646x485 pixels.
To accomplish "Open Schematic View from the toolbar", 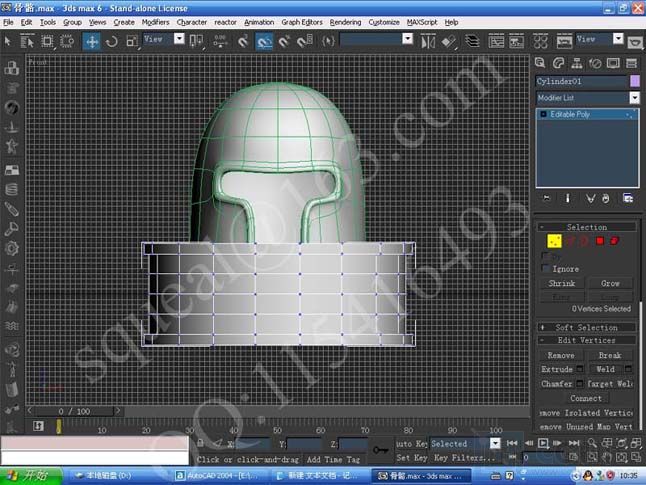I will coord(516,41).
